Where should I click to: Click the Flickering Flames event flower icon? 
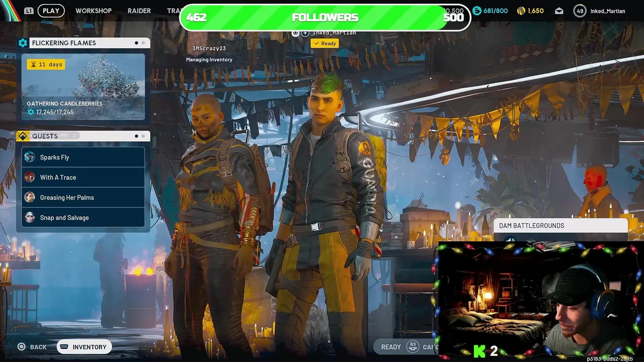23,43
